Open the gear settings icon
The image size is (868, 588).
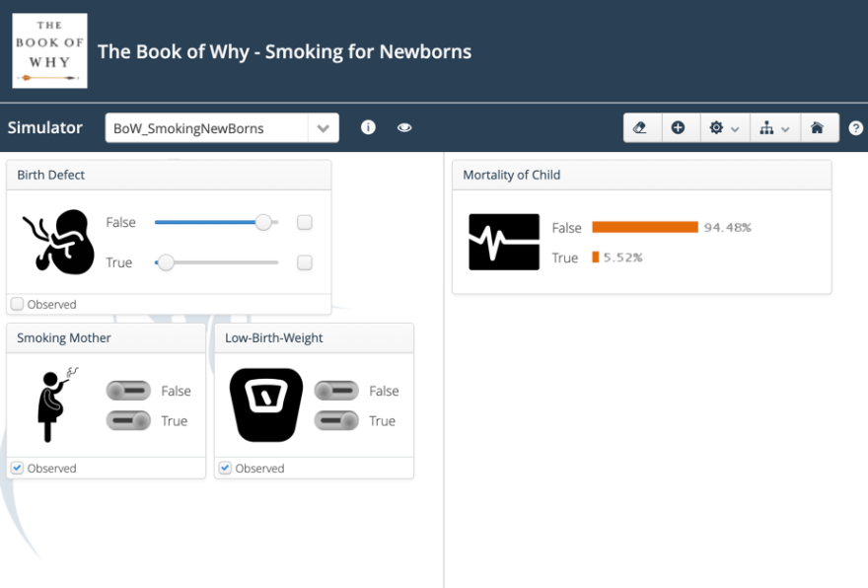(718, 127)
